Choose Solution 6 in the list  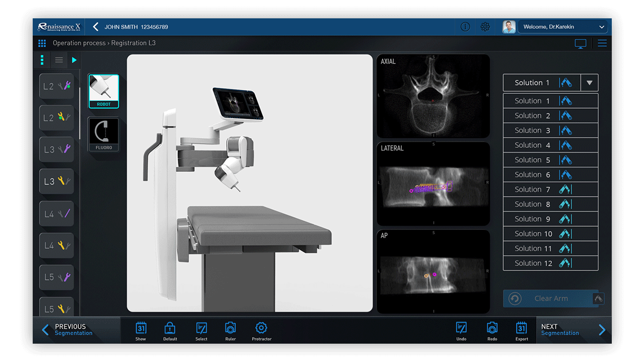point(550,174)
